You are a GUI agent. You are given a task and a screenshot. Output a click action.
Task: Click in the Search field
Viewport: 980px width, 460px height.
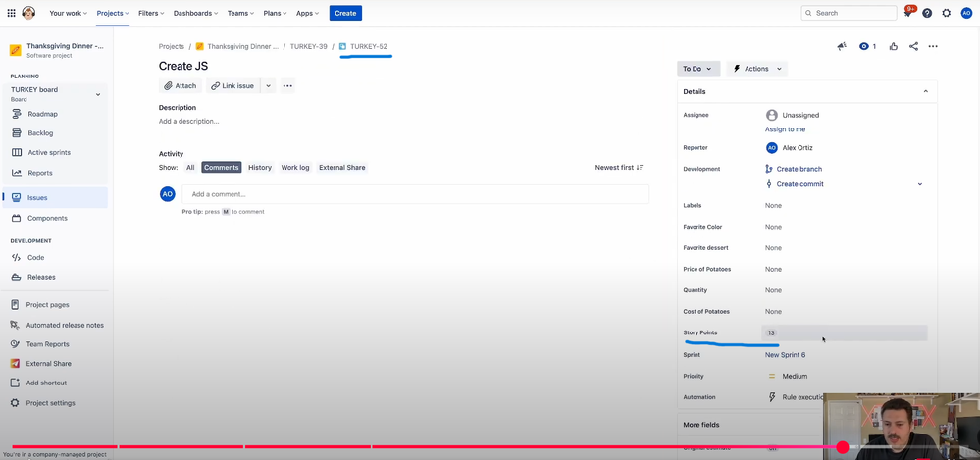849,13
